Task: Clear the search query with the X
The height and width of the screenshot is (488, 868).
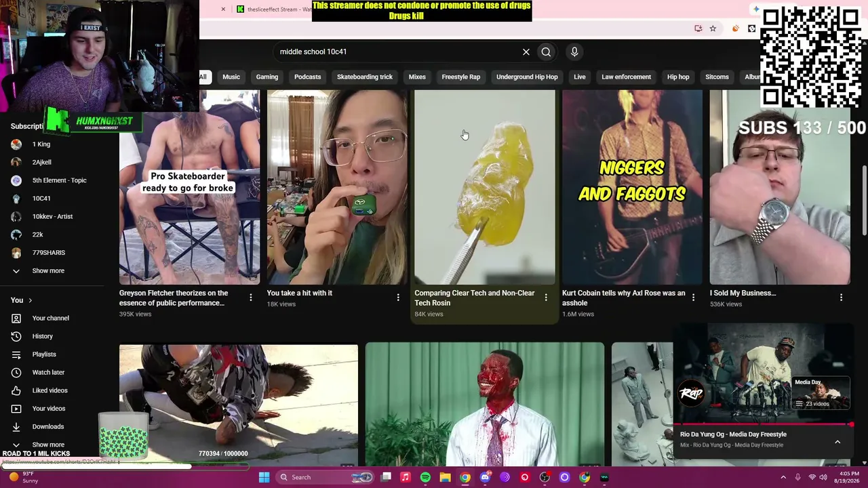Action: point(526,52)
